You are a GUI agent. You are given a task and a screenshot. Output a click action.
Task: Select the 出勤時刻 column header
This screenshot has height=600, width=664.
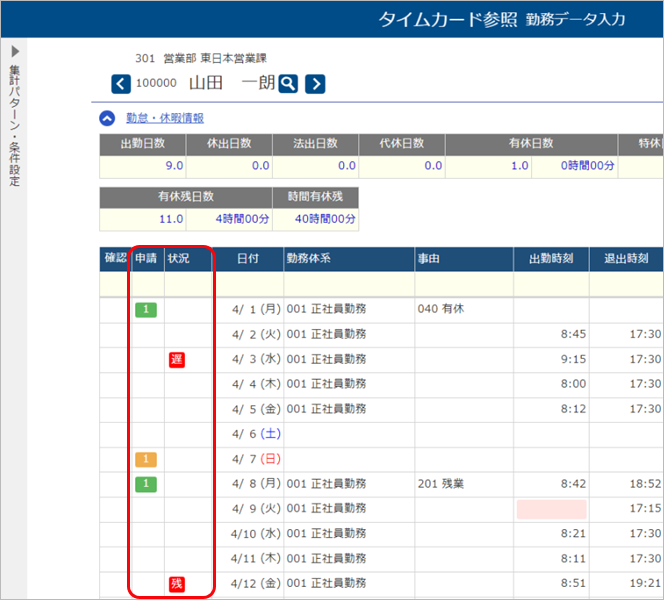click(x=551, y=258)
